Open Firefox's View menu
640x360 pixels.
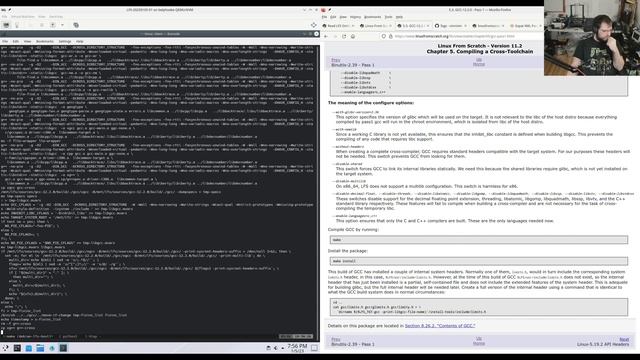343,17
